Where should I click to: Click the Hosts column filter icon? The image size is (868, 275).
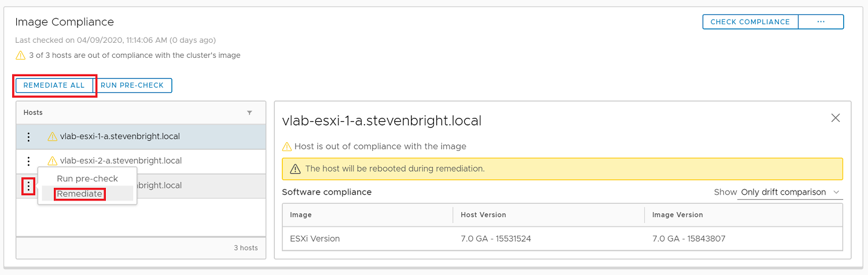coord(249,113)
